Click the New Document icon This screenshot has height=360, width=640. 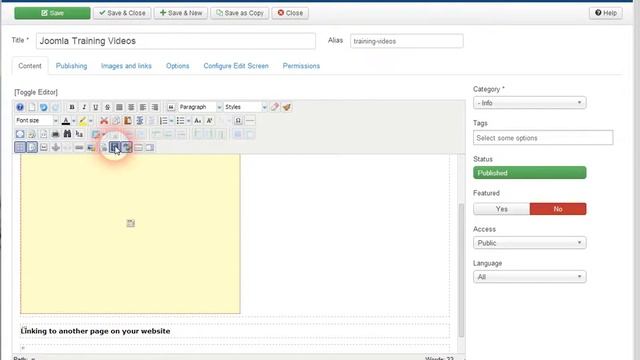[x=32, y=107]
